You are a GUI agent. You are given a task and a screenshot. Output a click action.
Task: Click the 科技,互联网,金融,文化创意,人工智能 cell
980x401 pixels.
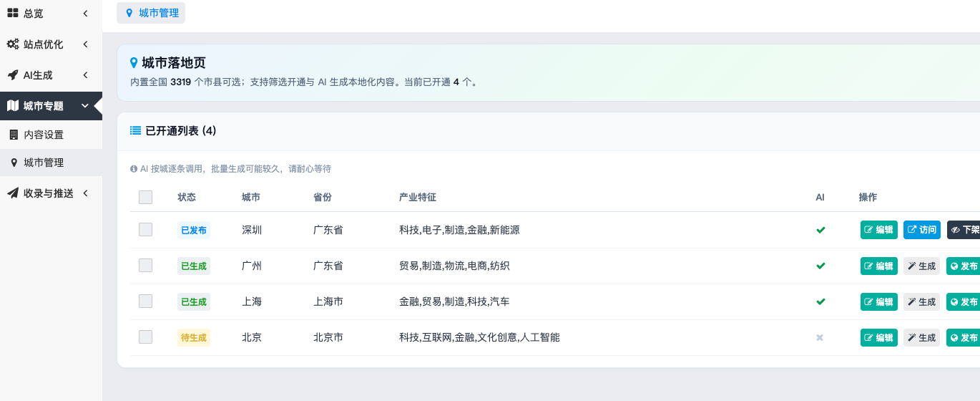(x=479, y=337)
